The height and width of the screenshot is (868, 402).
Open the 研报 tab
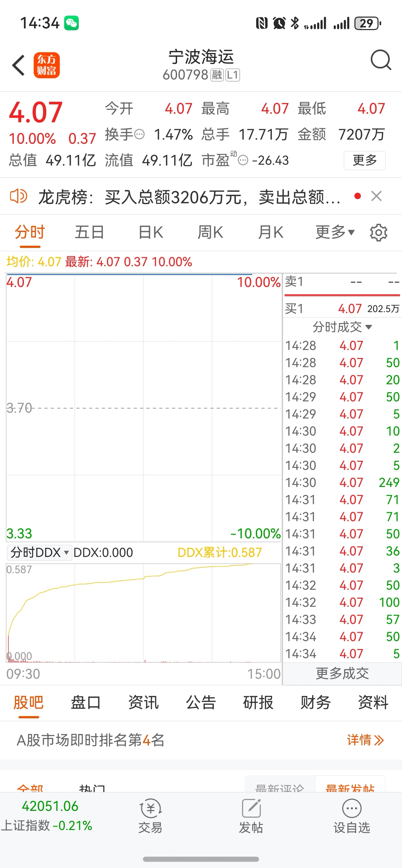[x=258, y=703]
